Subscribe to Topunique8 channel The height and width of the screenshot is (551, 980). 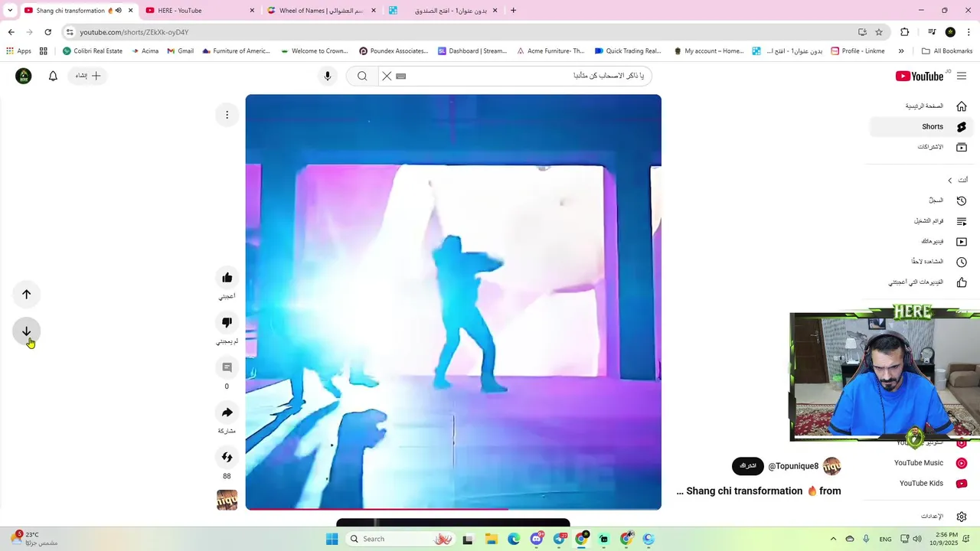click(748, 466)
